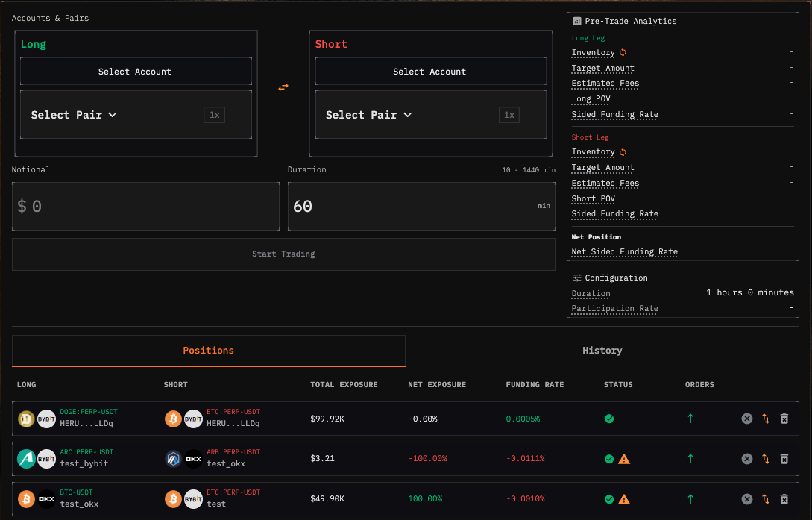Image resolution: width=812 pixels, height=520 pixels.
Task: Refresh Long Leg inventory
Action: pos(623,53)
